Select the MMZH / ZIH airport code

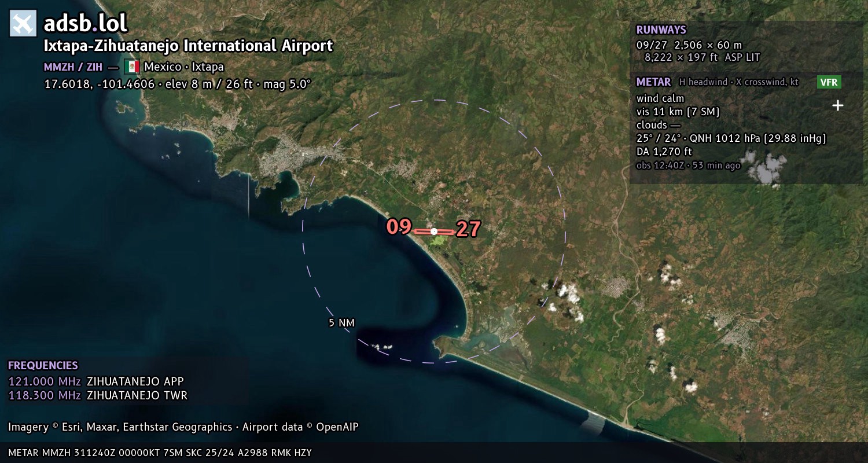73,67
